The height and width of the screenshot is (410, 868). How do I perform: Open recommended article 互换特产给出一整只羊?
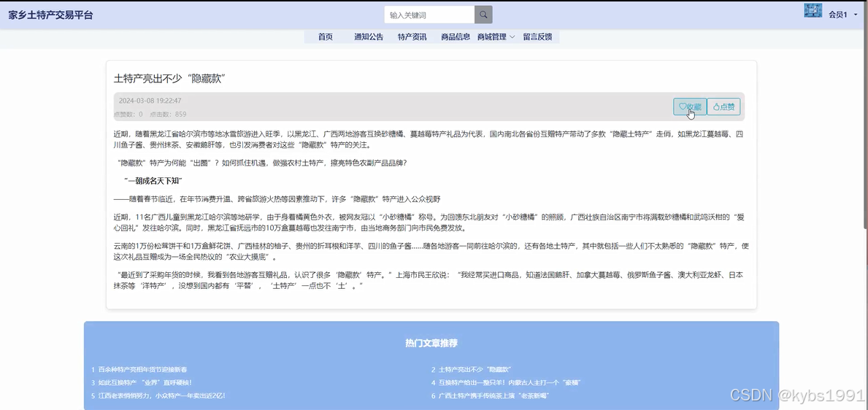(510, 382)
